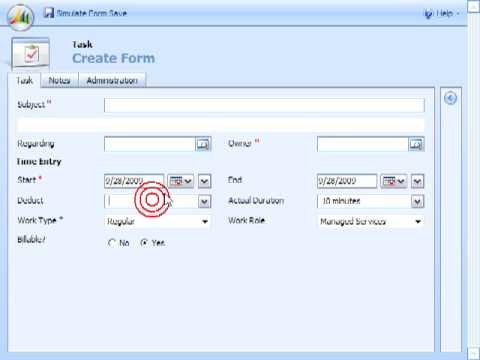Click the Deduct label
480x360 pixels.
coord(30,200)
